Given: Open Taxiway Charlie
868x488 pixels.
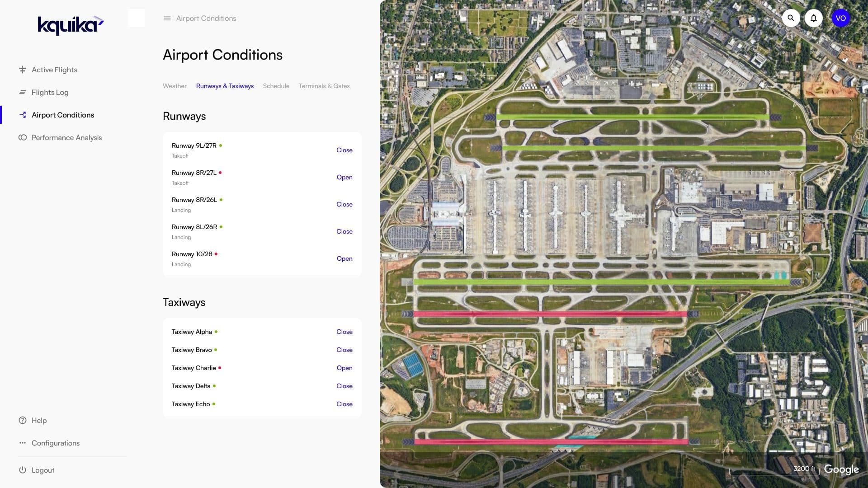Looking at the screenshot, I should [344, 368].
